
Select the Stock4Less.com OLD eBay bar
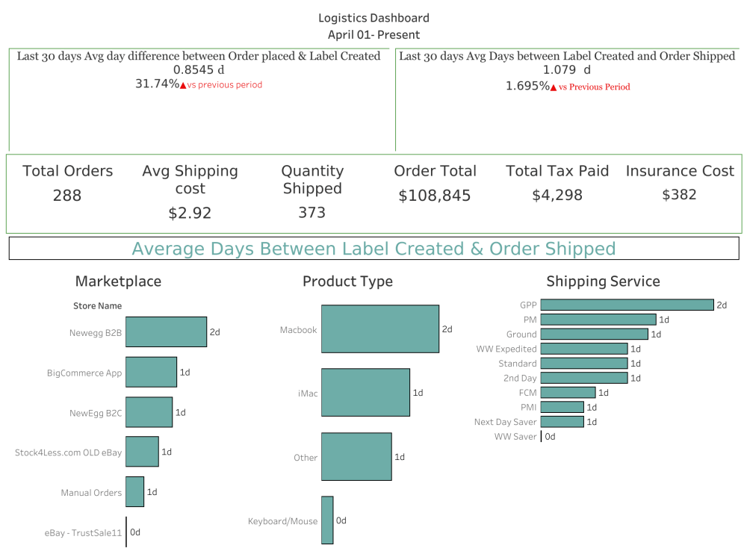(x=142, y=451)
